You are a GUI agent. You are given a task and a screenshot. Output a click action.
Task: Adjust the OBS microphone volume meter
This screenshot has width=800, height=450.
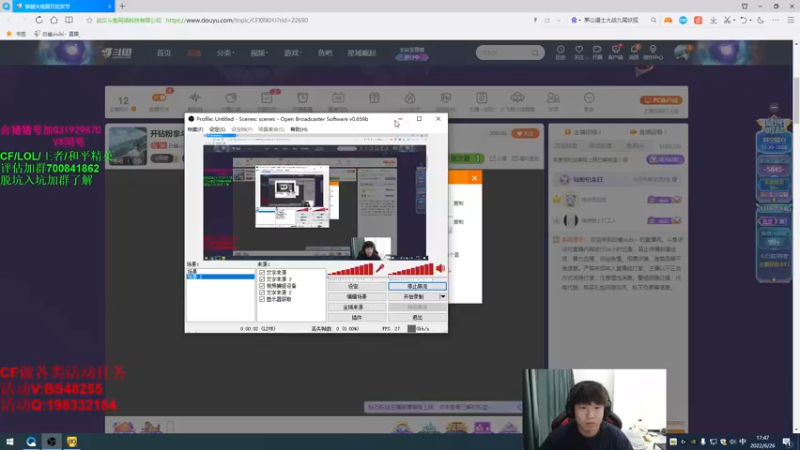(351, 269)
